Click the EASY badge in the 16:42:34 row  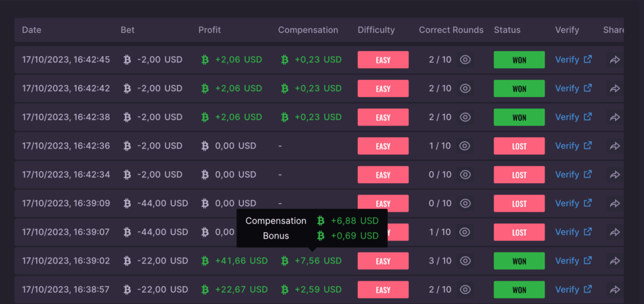pos(383,175)
